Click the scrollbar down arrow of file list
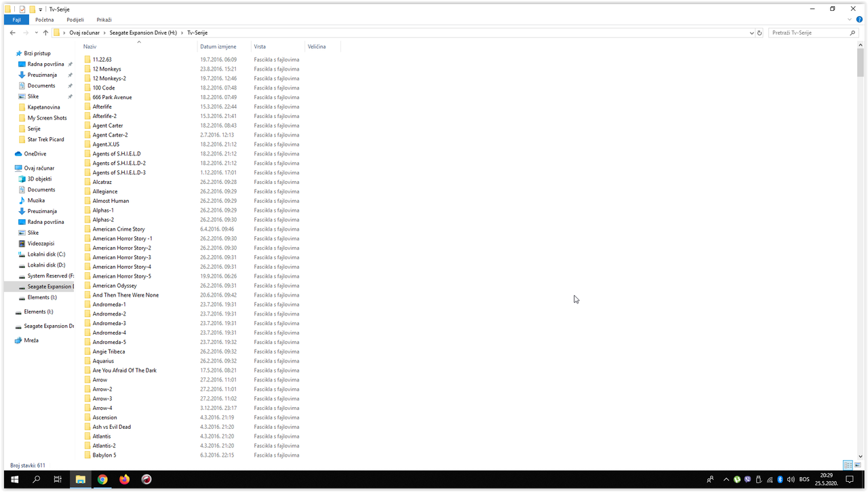Viewport: 868px width, 492px height. (x=861, y=457)
